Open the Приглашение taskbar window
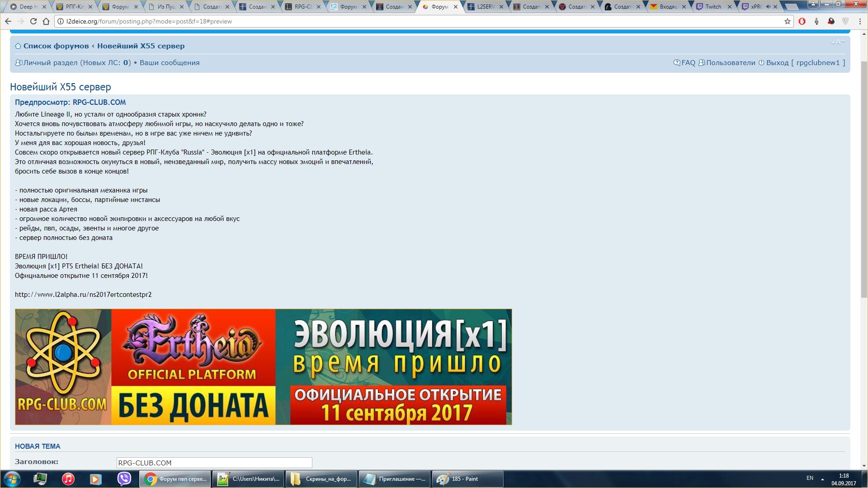Viewport: 868px width, 488px height. pyautogui.click(x=395, y=479)
